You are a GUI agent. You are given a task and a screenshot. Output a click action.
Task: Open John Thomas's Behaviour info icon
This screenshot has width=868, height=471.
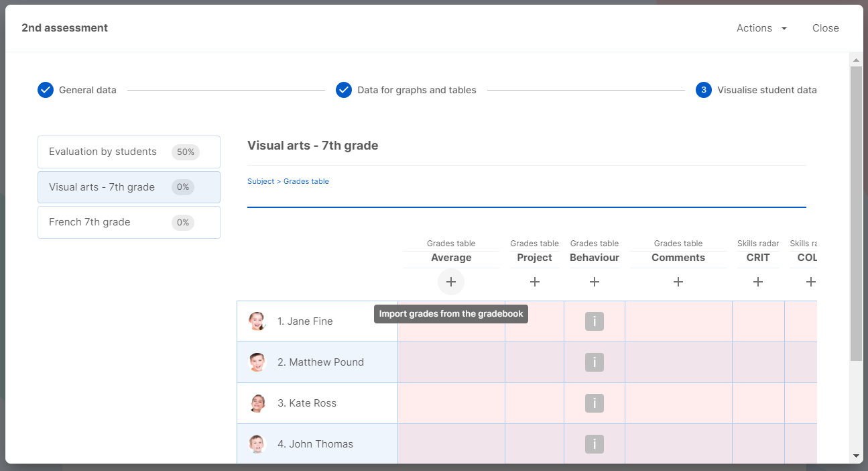tap(595, 444)
